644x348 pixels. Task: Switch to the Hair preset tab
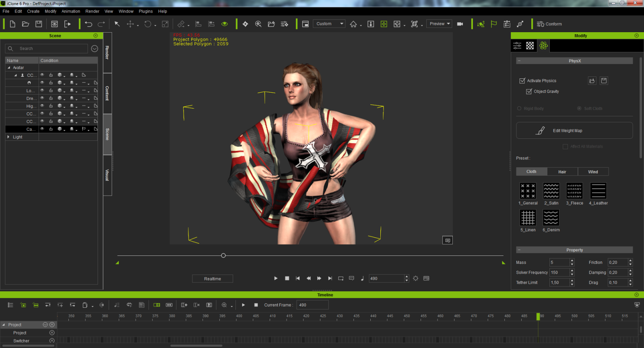(562, 172)
